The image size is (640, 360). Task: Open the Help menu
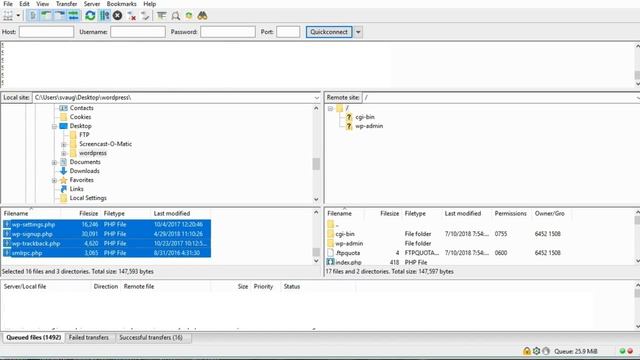pos(149,4)
